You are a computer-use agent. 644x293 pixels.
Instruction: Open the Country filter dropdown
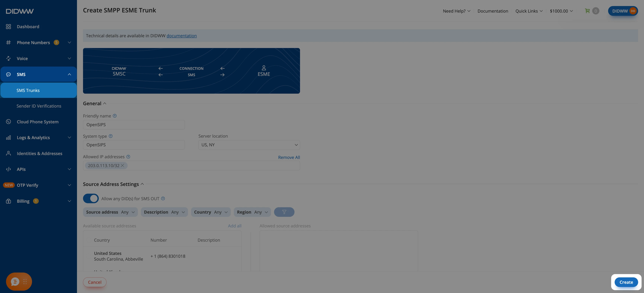(x=211, y=212)
